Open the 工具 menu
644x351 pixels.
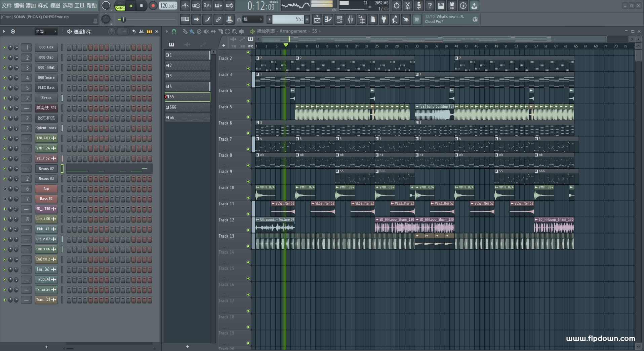click(79, 6)
